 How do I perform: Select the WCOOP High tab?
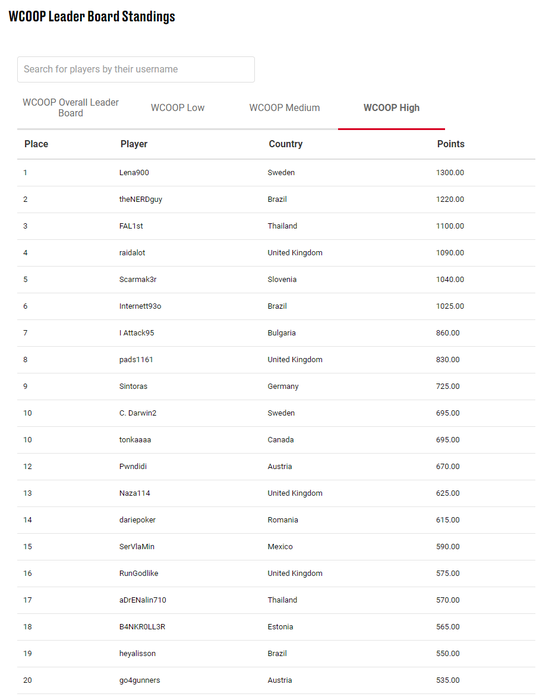point(391,108)
